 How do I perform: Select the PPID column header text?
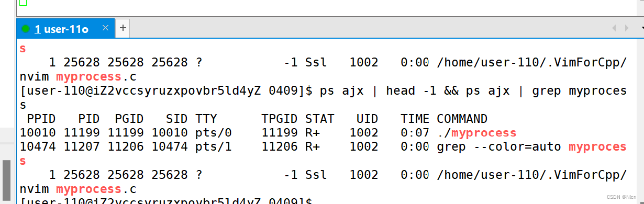41,119
